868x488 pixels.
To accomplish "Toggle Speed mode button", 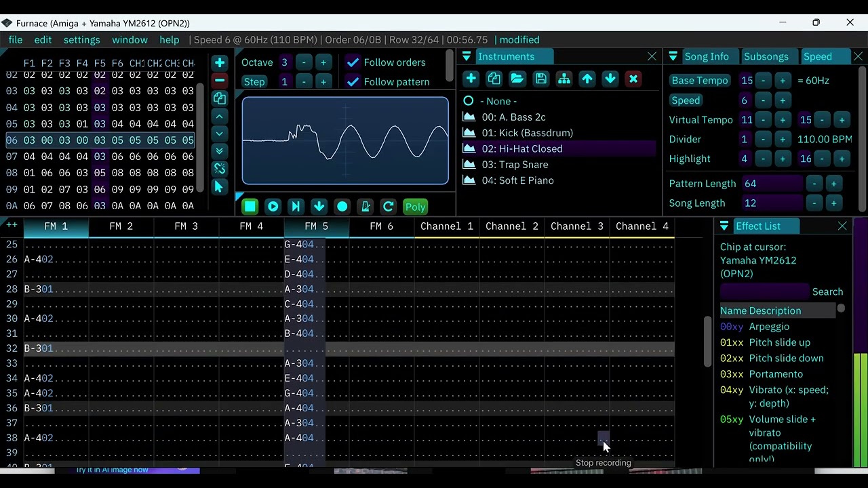I will (686, 100).
